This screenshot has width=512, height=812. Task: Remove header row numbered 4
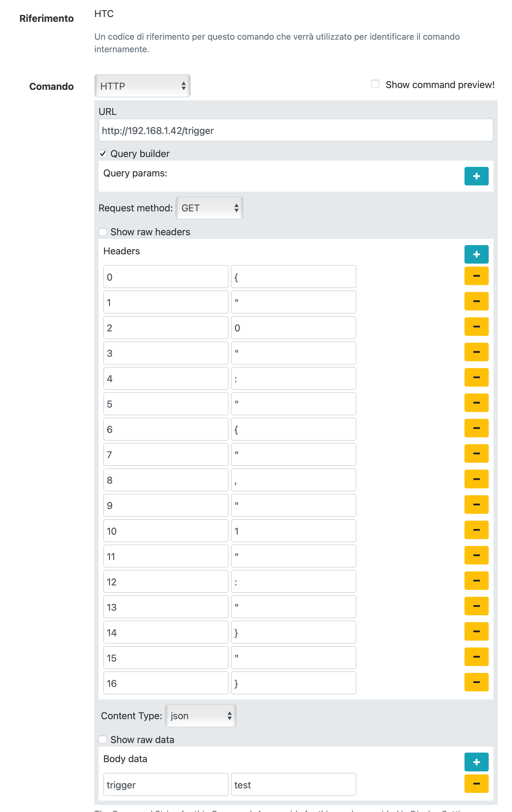[476, 377]
